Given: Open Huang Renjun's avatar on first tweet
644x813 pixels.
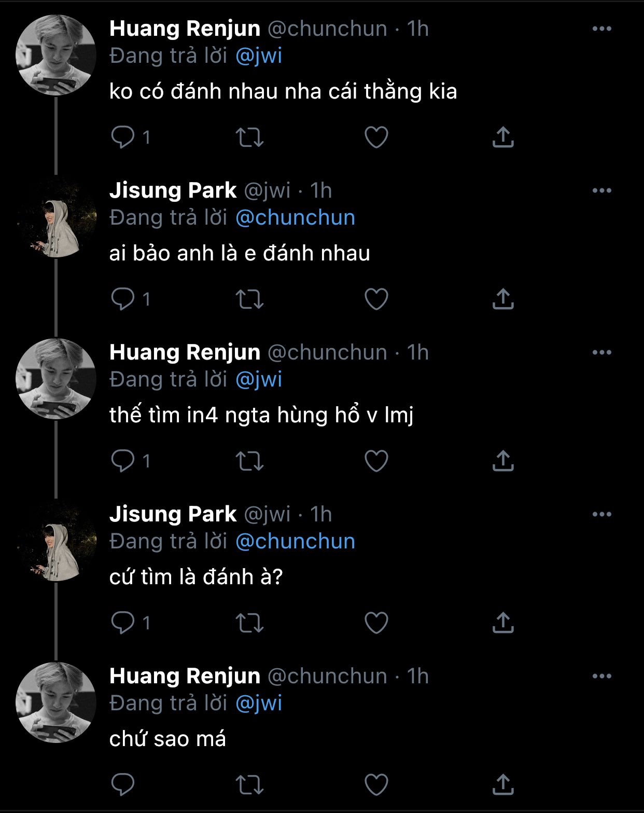Looking at the screenshot, I should (56, 55).
